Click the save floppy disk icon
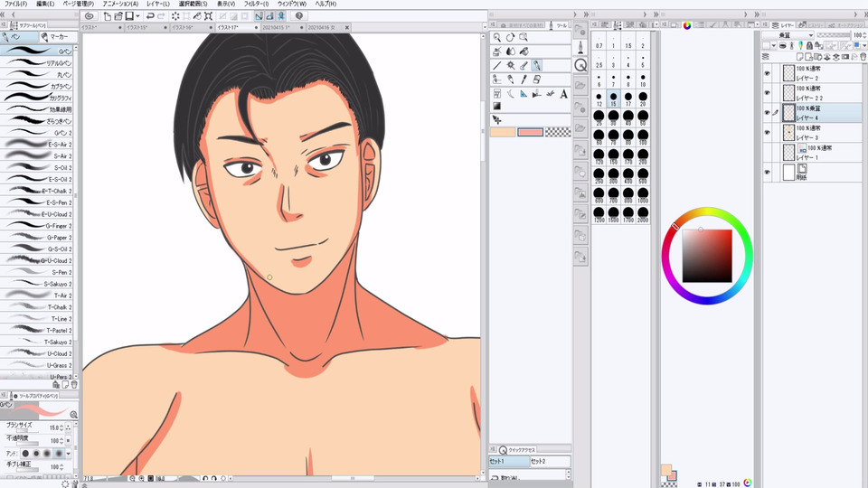The image size is (868, 488). coord(129,16)
